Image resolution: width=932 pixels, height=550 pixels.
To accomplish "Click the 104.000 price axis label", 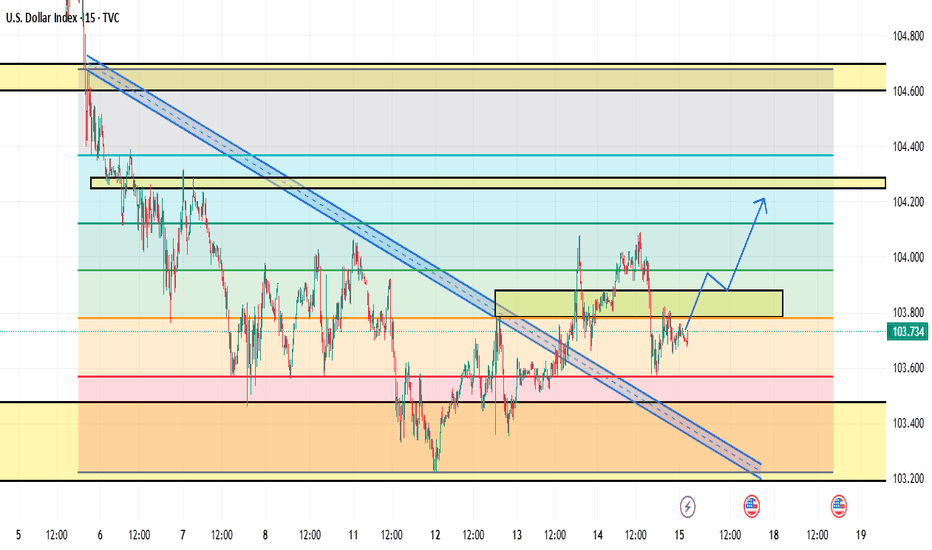I will 908,257.
